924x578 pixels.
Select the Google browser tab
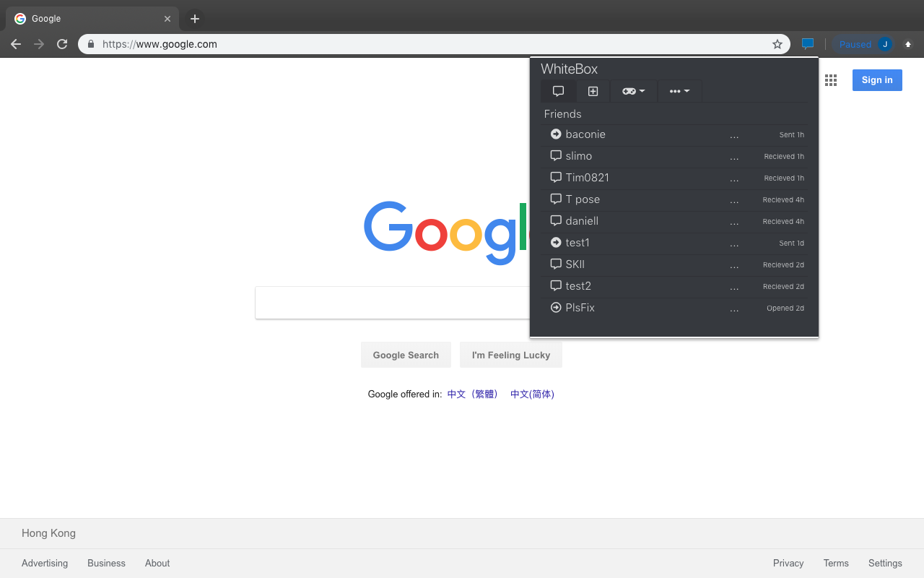(x=92, y=19)
